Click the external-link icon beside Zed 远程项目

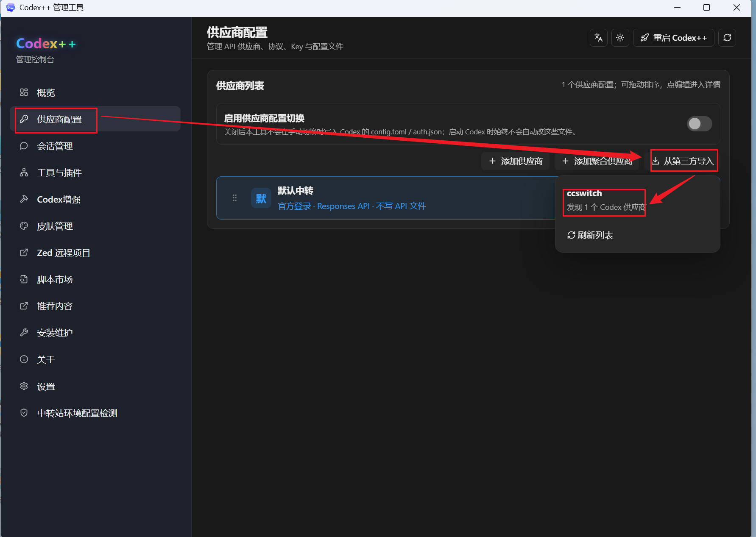(24, 253)
